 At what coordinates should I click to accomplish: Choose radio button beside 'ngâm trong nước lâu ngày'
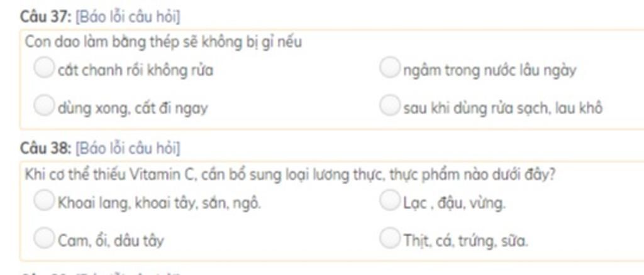[x=390, y=68]
